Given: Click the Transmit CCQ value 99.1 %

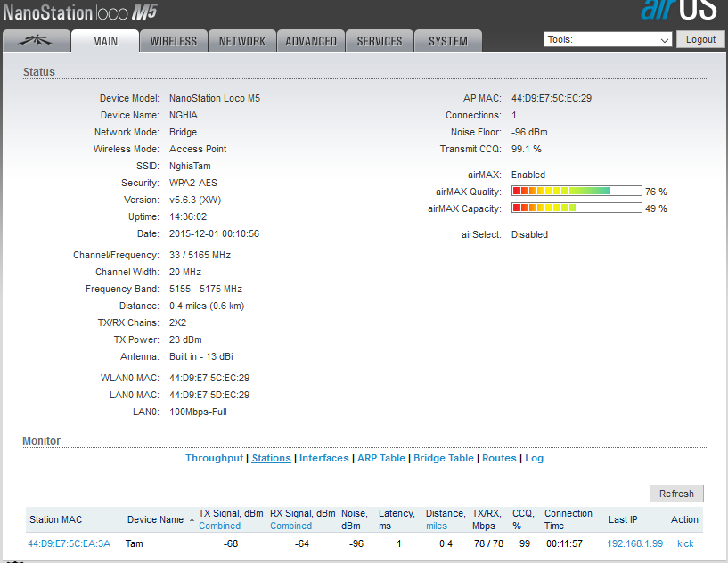Looking at the screenshot, I should click(526, 149).
